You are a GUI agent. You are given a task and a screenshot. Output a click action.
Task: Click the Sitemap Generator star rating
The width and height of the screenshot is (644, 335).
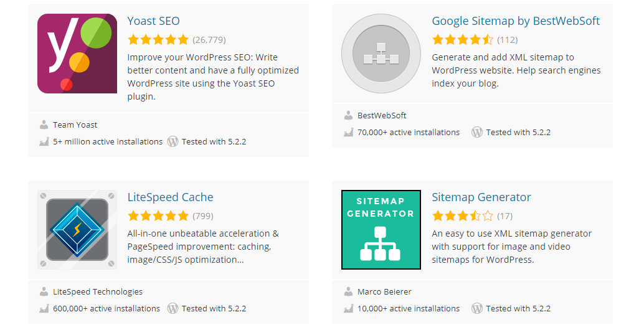[x=462, y=216]
